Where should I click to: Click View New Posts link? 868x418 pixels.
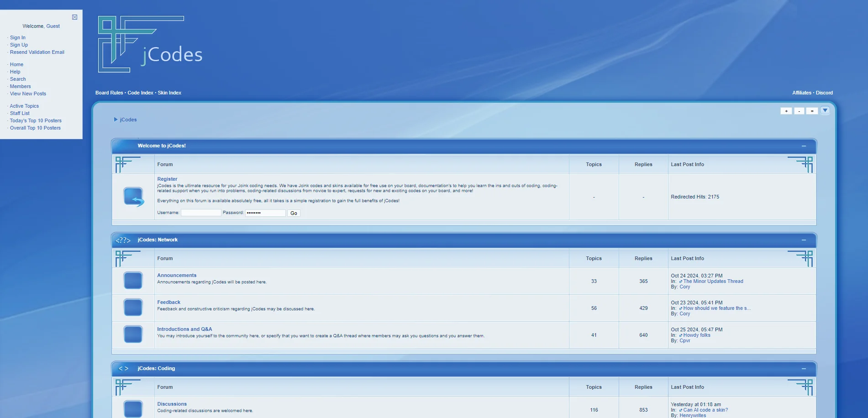28,94
